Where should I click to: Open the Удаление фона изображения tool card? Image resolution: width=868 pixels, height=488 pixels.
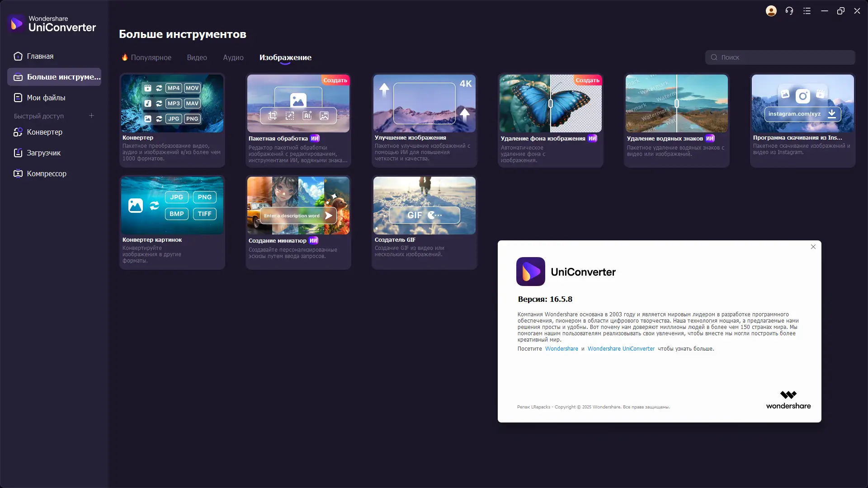550,120
